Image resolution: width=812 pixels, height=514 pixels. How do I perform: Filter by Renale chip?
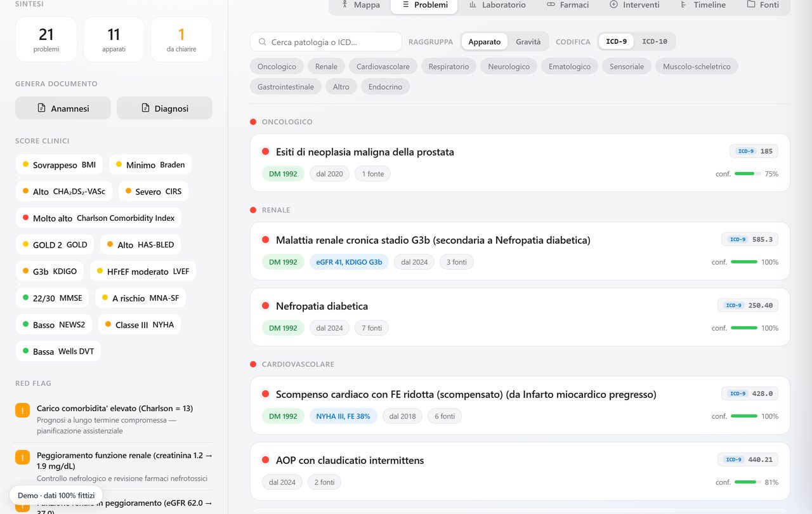click(x=326, y=67)
